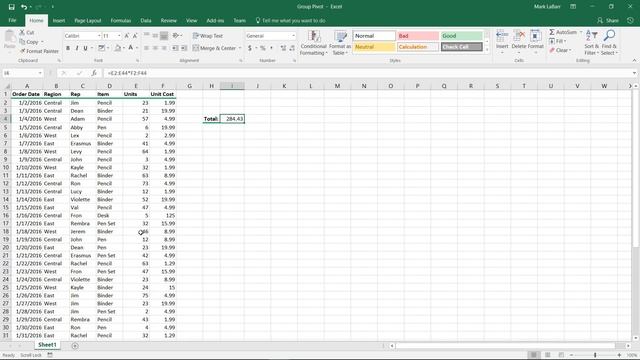Image resolution: width=640 pixels, height=360 pixels.
Task: Select row 16 header
Action: tap(6, 216)
